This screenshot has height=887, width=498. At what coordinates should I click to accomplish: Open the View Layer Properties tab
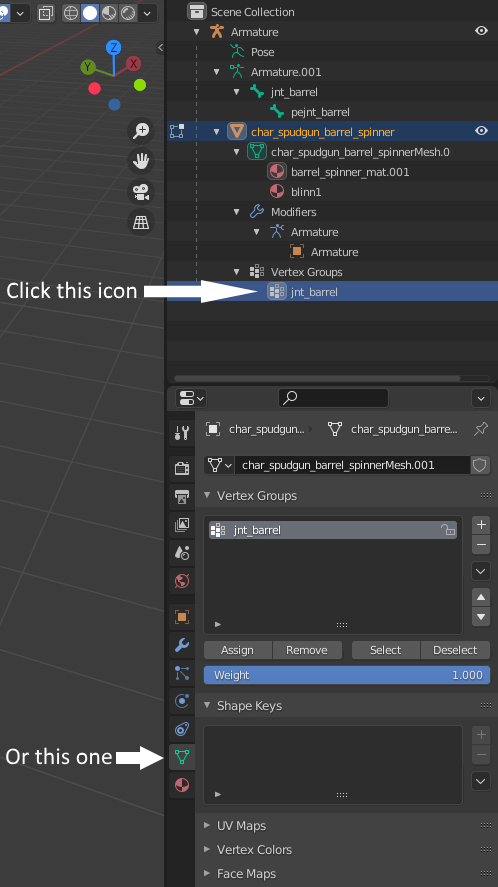point(182,525)
